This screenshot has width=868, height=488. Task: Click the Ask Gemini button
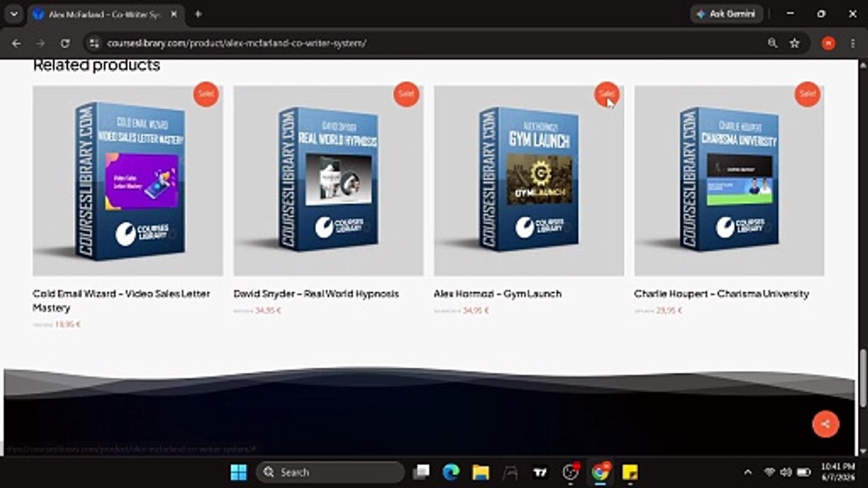(726, 14)
